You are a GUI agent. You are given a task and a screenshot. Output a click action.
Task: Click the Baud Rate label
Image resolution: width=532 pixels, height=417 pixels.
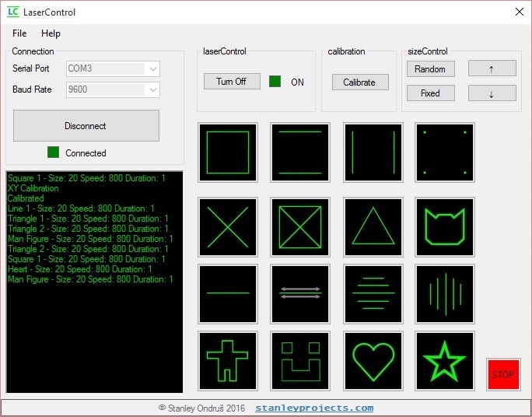coord(32,89)
